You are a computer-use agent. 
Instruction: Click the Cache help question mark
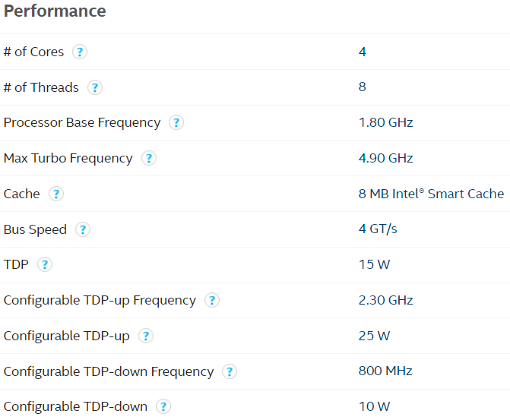pyautogui.click(x=56, y=194)
